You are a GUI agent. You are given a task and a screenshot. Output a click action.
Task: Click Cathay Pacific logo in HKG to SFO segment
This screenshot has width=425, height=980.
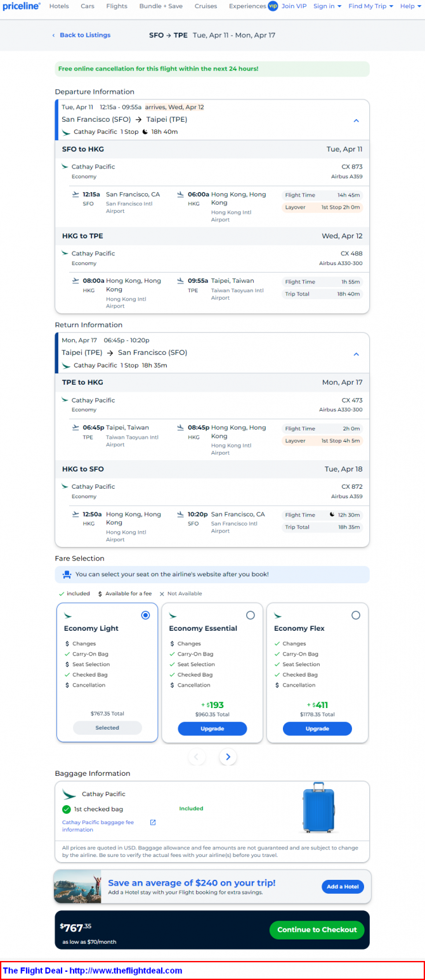click(65, 486)
